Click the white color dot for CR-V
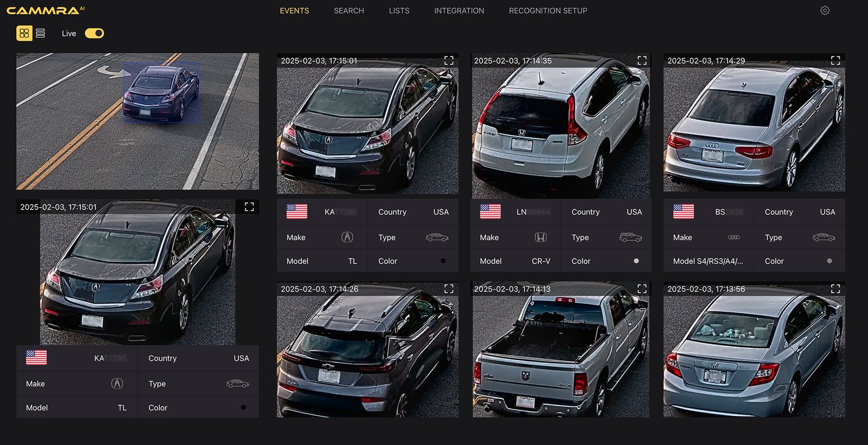Viewport: 868px width, 445px height. coord(636,261)
